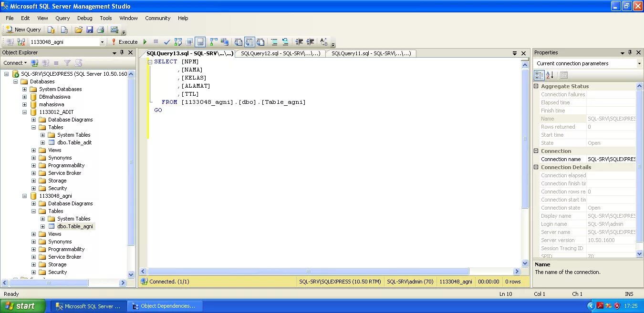Expand the DBmahasiswa database node

point(24,97)
